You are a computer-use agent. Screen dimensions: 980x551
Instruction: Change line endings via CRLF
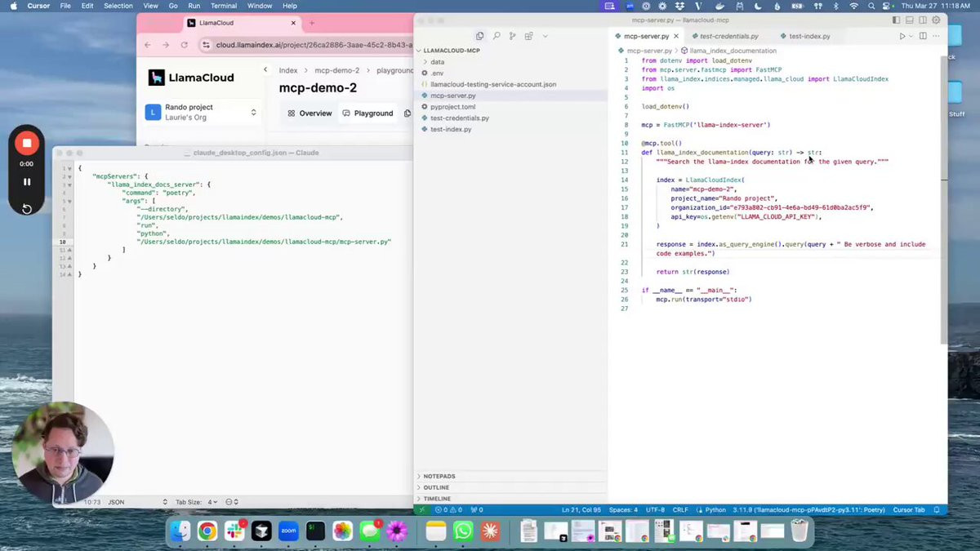point(680,509)
